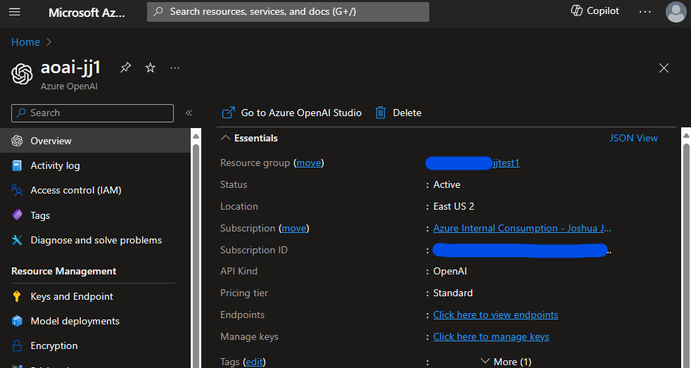Focus the search resources, services, and docs box
Viewport: 691px width, 368px height.
tap(288, 11)
